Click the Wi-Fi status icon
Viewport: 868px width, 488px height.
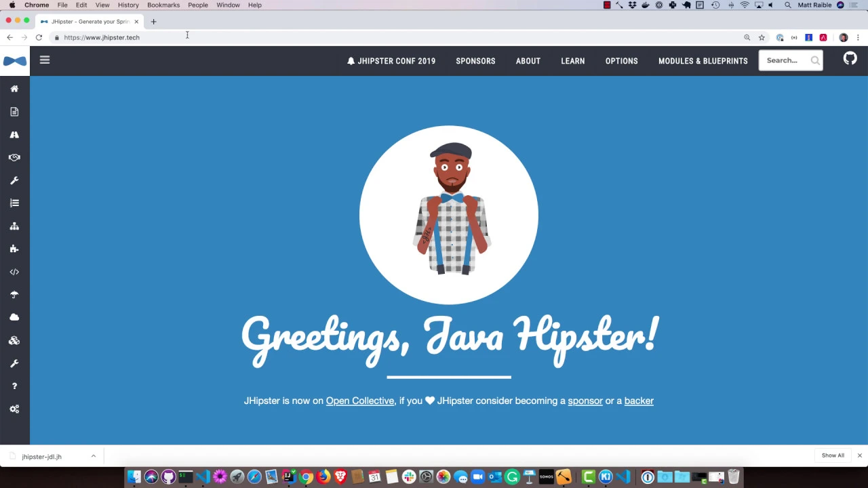[x=745, y=5]
